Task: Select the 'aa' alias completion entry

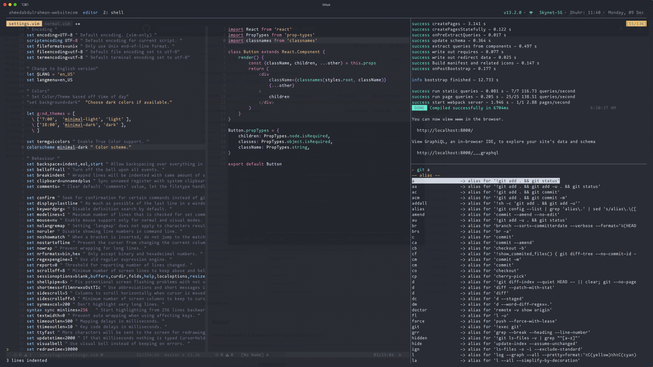Action: pyautogui.click(x=506, y=187)
